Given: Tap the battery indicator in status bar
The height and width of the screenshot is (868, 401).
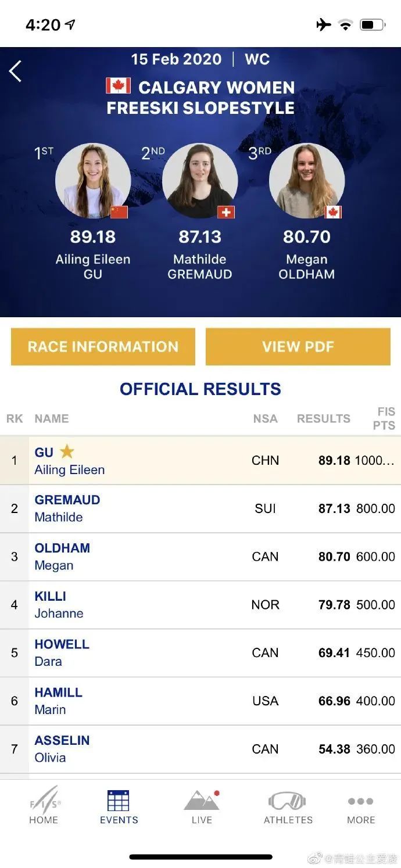Looking at the screenshot, I should click(x=372, y=24).
